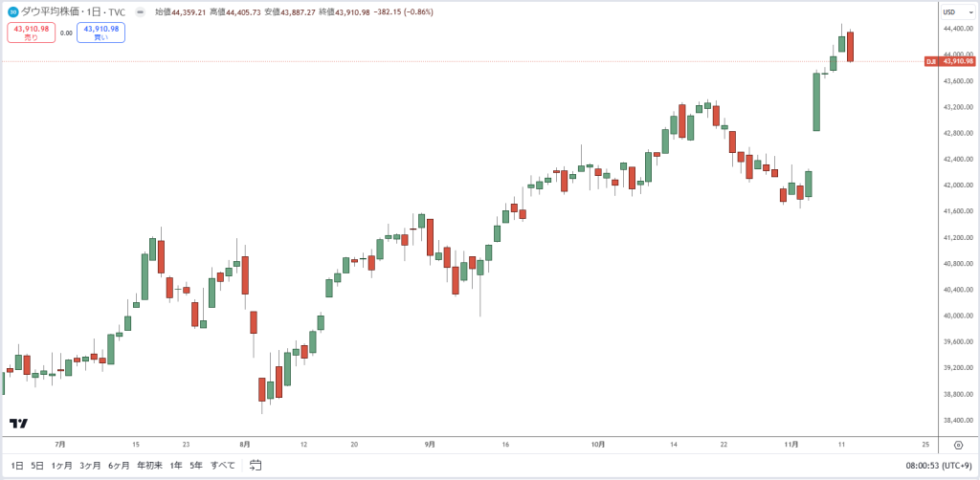Open the go-to-date calendar icon
Viewport: 980px width, 480px height.
255,465
